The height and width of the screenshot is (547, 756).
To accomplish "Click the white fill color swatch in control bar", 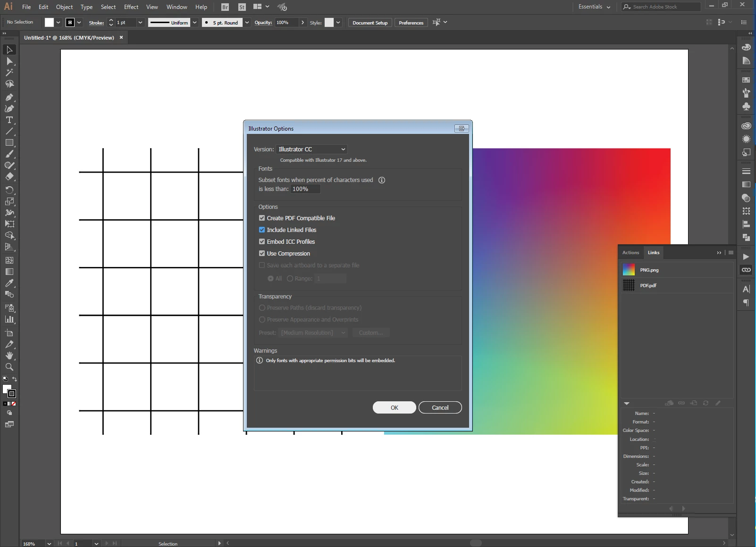I will click(49, 23).
